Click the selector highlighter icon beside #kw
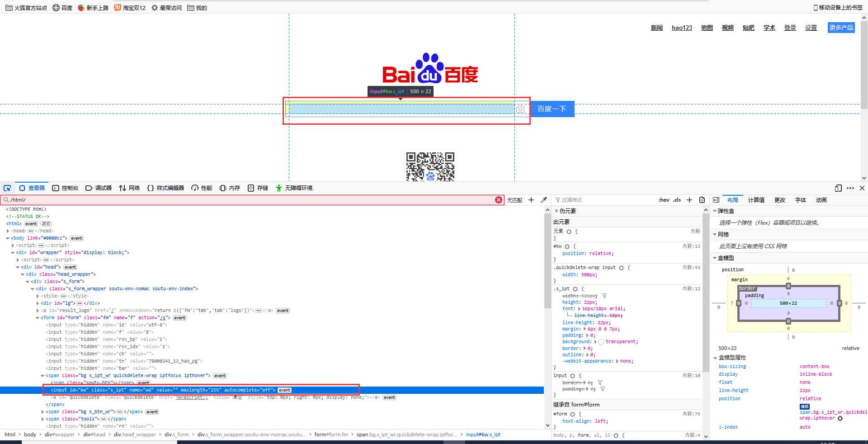This screenshot has width=868, height=444. [567, 246]
